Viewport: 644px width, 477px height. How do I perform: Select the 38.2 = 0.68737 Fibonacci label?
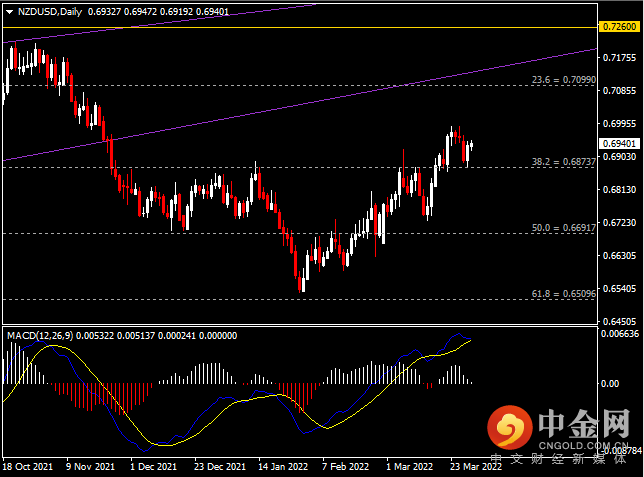coord(564,162)
